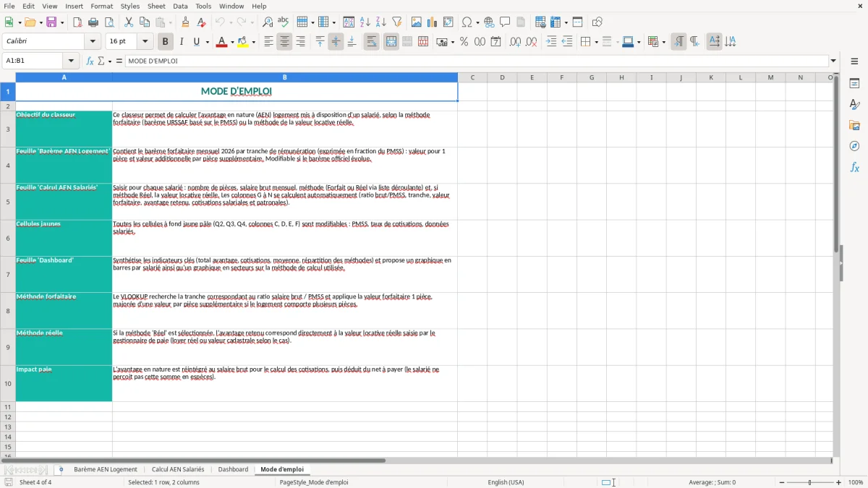Open sidebar Properties panel icon
868x488 pixels.
854,83
